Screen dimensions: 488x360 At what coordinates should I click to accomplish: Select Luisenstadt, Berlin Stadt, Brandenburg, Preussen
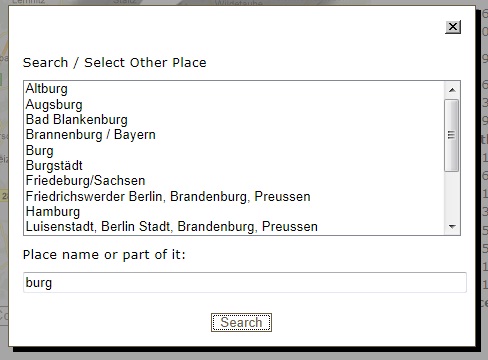point(234,227)
